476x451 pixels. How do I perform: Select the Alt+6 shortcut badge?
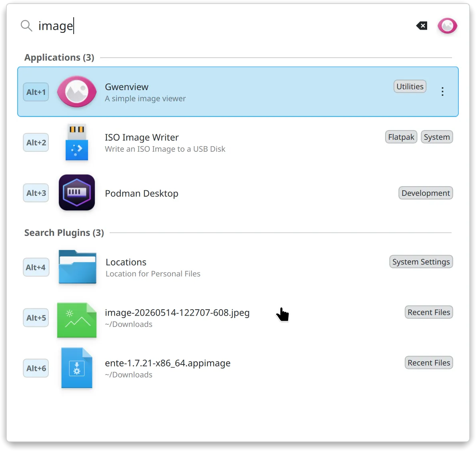point(36,368)
